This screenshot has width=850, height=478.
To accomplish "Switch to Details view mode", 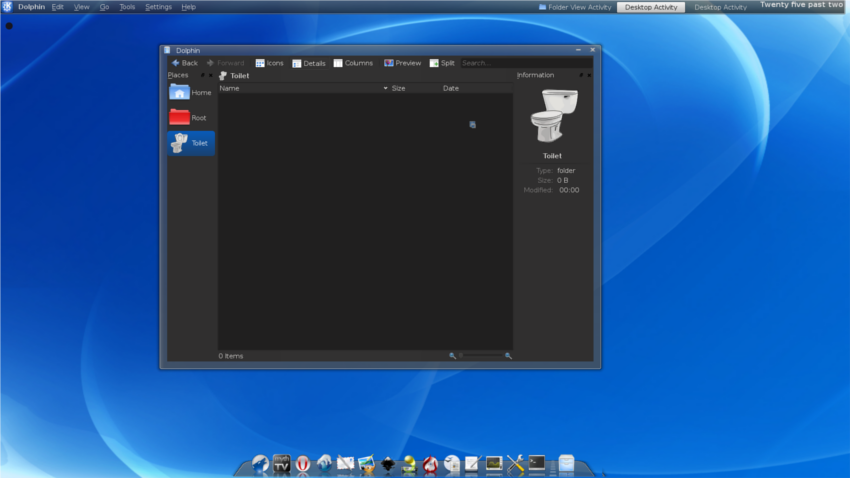I will click(x=308, y=63).
